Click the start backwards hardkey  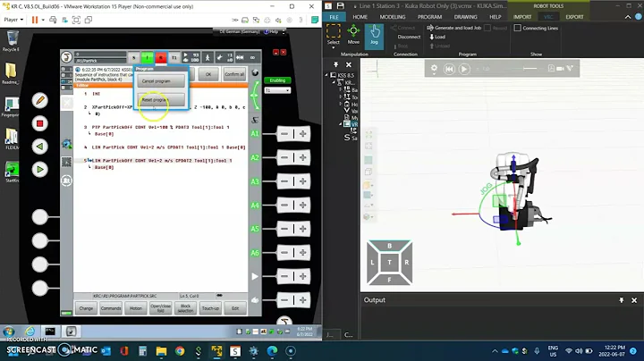pyautogui.click(x=40, y=147)
